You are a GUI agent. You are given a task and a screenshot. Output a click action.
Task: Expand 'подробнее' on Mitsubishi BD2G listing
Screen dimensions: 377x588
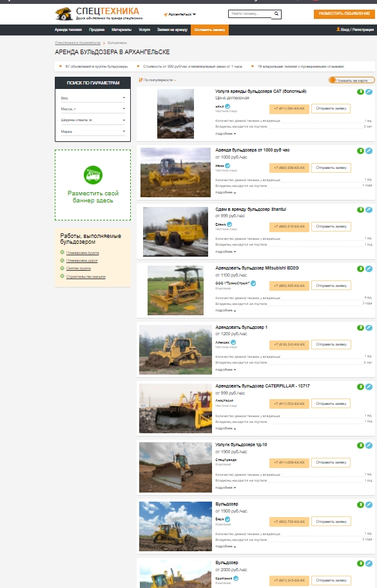(225, 311)
